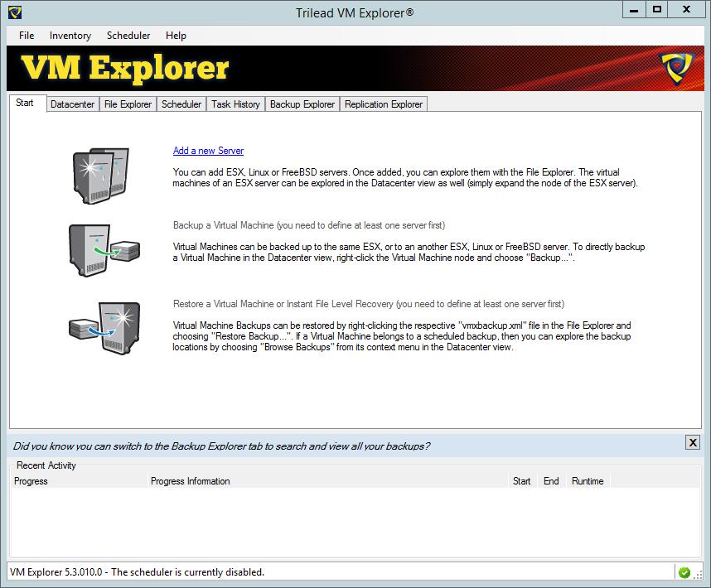Click the window resize grip in status bar
This screenshot has width=711, height=588.
[698, 574]
